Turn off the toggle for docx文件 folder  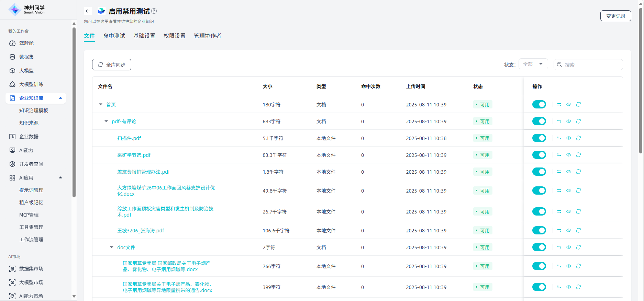(539, 247)
